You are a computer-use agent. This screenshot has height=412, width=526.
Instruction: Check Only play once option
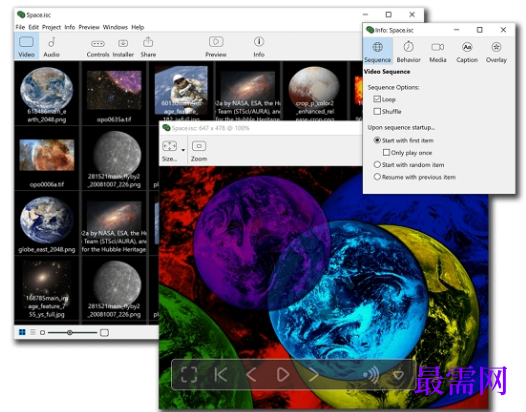386,152
